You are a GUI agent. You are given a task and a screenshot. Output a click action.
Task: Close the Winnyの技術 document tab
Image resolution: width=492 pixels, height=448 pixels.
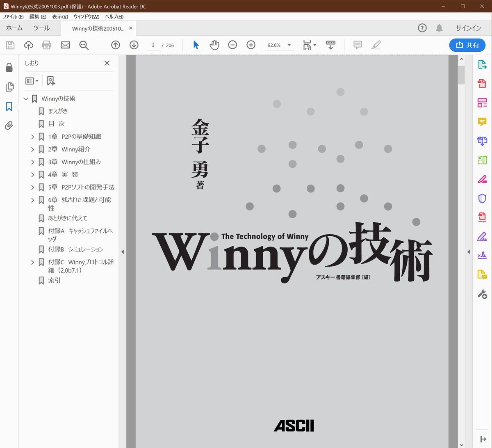(x=131, y=28)
